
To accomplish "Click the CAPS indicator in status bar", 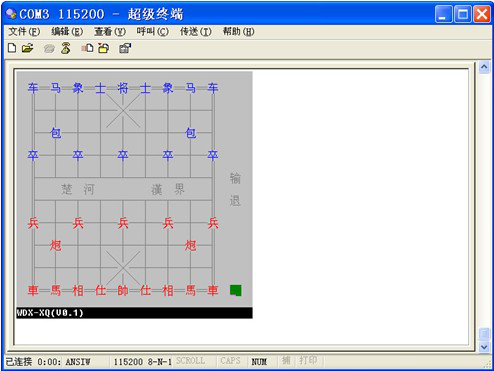I will click(230, 361).
